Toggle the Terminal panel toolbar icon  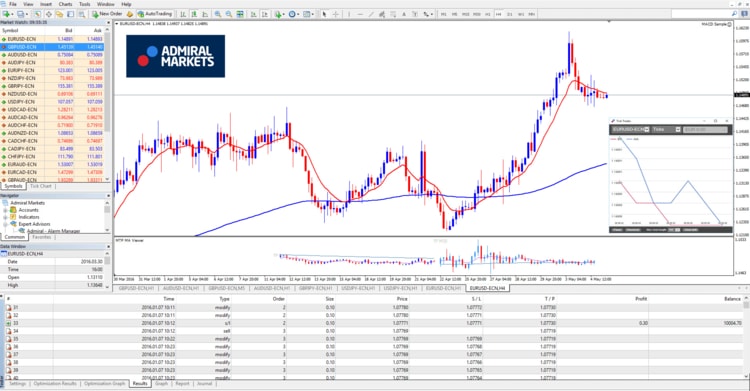tap(70, 14)
